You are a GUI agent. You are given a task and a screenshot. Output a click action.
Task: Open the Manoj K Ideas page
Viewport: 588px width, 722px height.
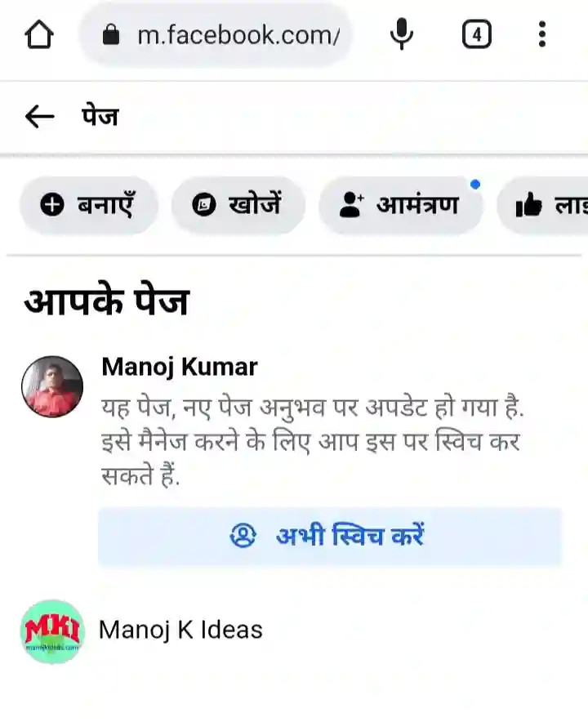pos(180,630)
